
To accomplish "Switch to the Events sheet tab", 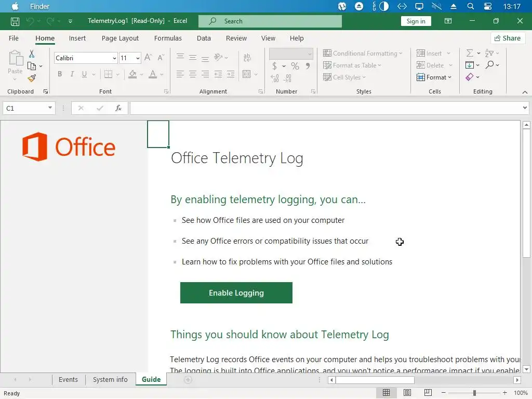I will pyautogui.click(x=68, y=379).
